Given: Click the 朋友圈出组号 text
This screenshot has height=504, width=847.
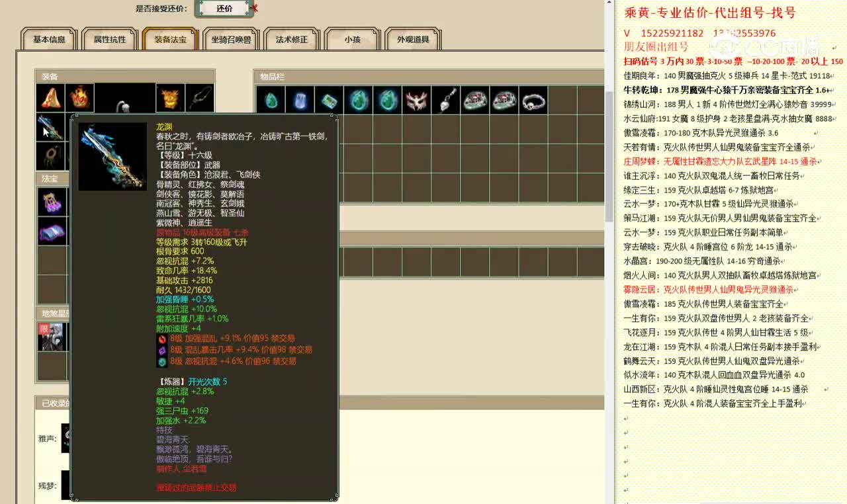Looking at the screenshot, I should [x=656, y=47].
